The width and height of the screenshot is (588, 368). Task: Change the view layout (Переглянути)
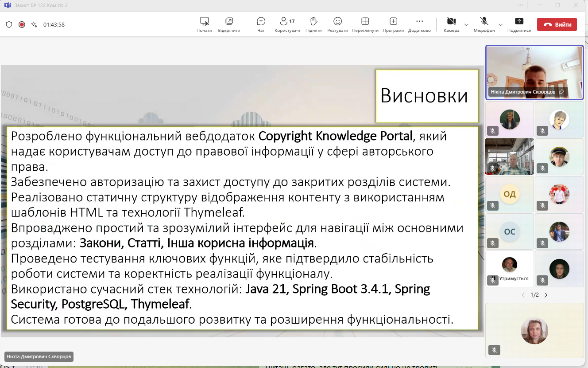(365, 24)
